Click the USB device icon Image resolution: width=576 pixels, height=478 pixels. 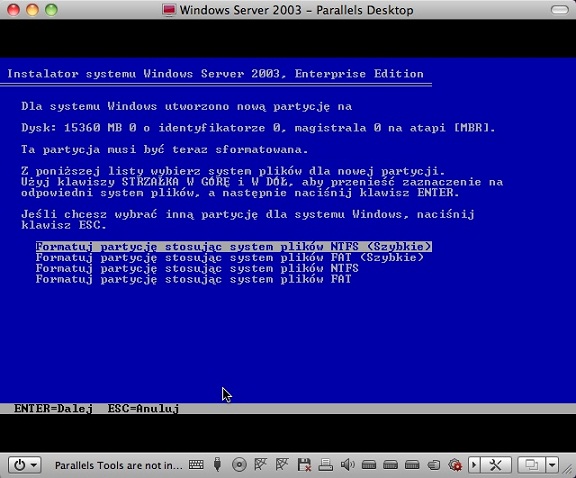pos(217,465)
